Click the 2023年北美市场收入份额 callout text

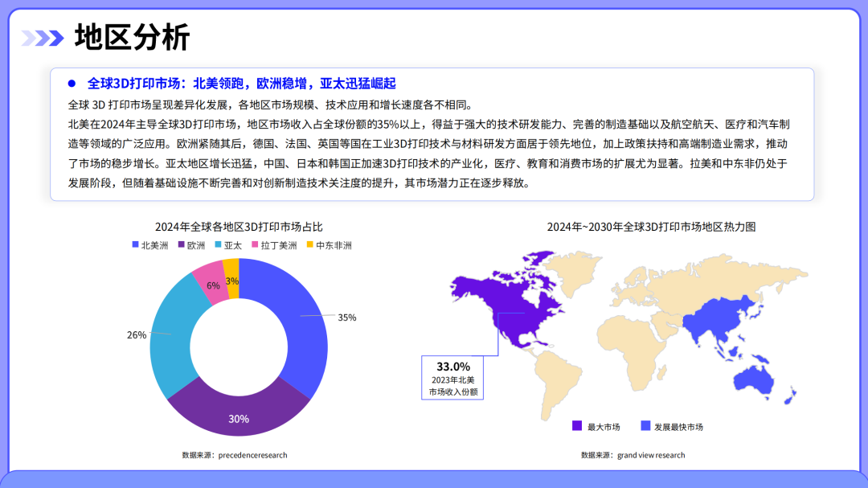click(452, 386)
